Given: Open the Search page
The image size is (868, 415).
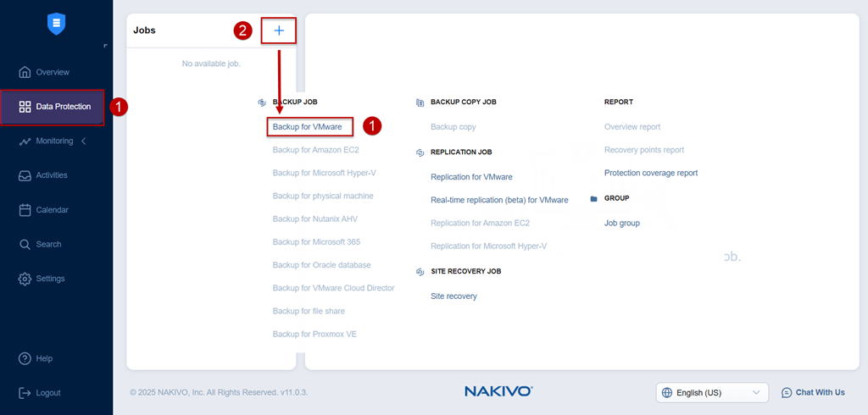Looking at the screenshot, I should [48, 244].
